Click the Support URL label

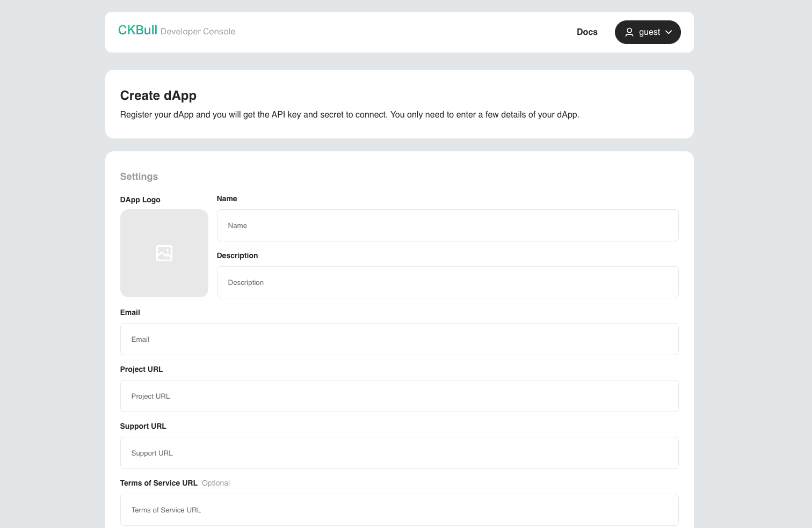[x=143, y=426]
